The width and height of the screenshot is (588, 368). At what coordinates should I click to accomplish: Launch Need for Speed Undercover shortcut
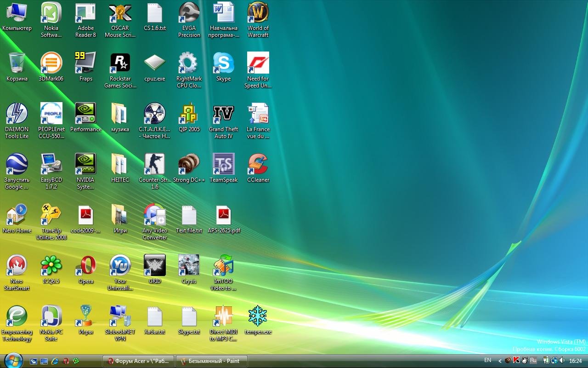[x=258, y=63]
